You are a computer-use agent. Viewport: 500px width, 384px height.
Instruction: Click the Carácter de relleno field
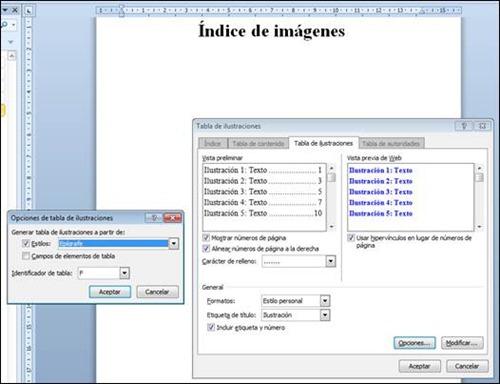[294, 261]
